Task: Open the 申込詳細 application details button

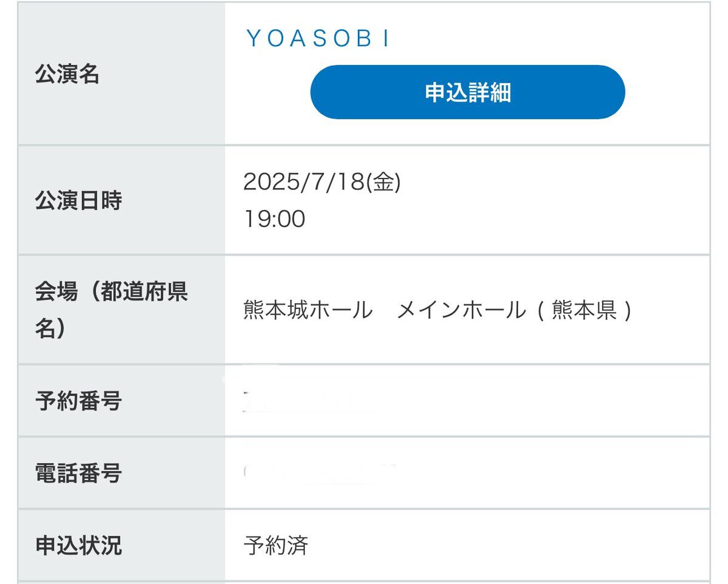Action: pyautogui.click(x=467, y=92)
